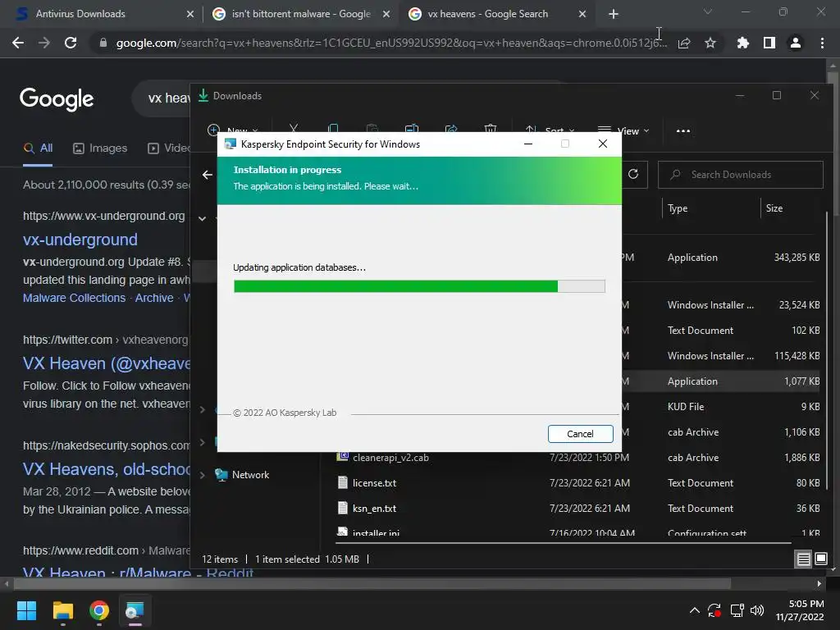Click the installation progress bar
Screen dimensions: 840x630
coord(419,286)
